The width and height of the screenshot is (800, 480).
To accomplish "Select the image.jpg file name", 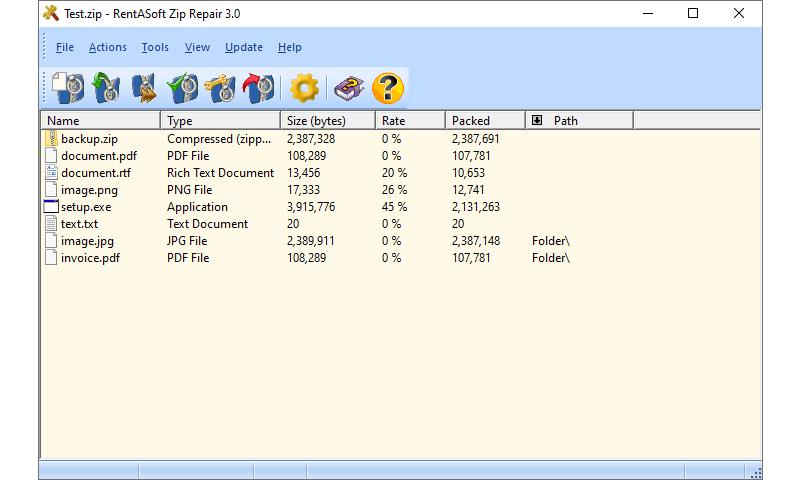I will [87, 241].
